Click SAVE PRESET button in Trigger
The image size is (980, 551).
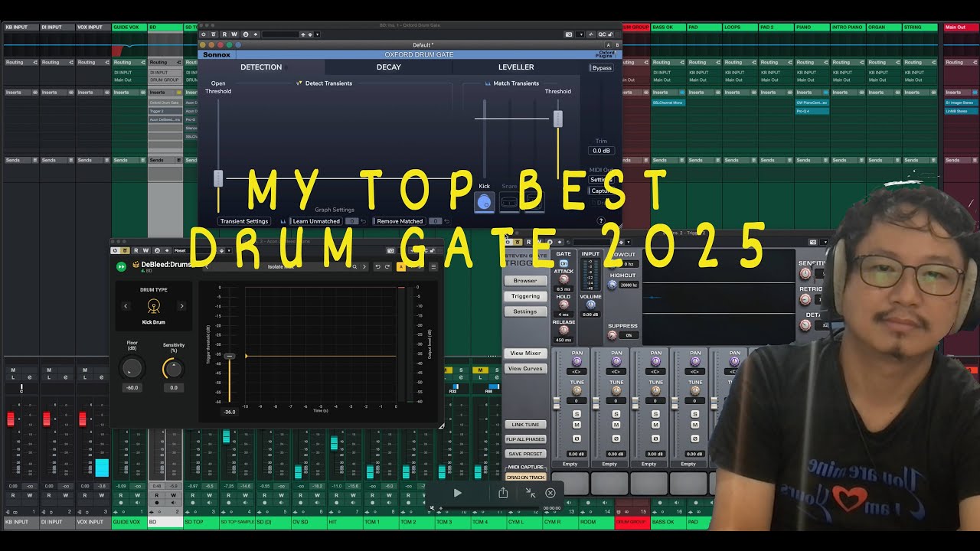(x=525, y=454)
